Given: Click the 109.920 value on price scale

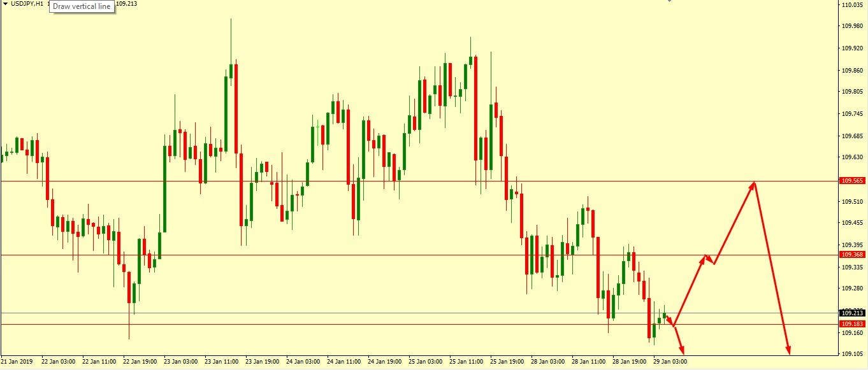Looking at the screenshot, I should (x=852, y=48).
